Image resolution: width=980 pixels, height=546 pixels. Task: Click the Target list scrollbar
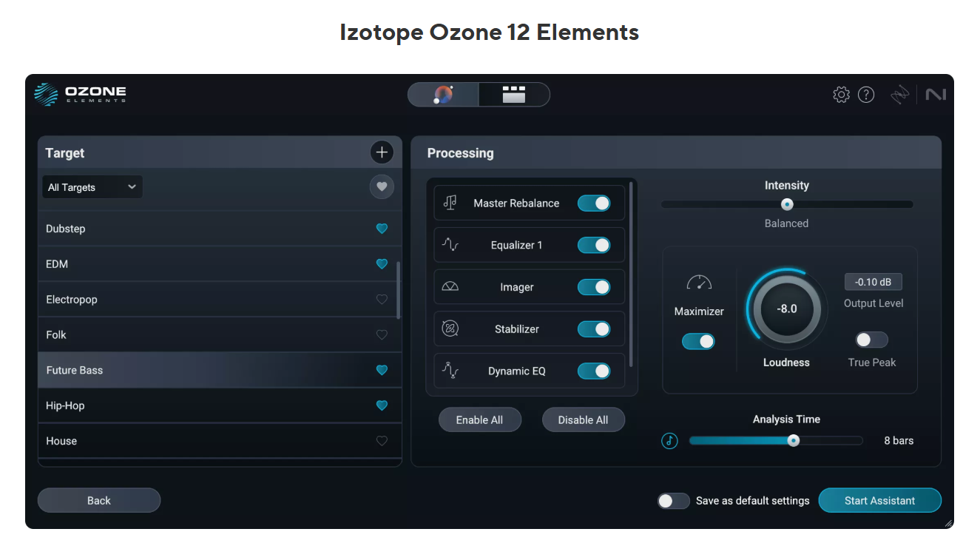point(399,290)
